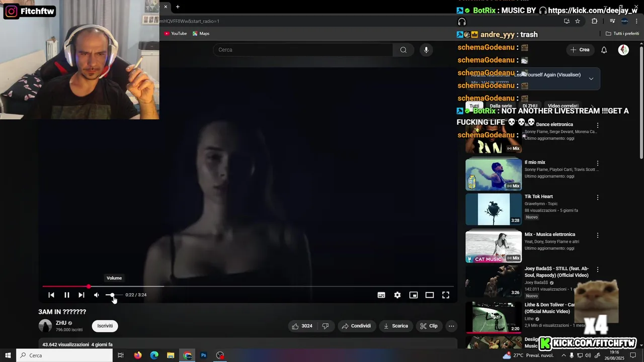Viewport: 644px width, 362px height.
Task: Like the video with thumbs up
Action: (x=302, y=326)
